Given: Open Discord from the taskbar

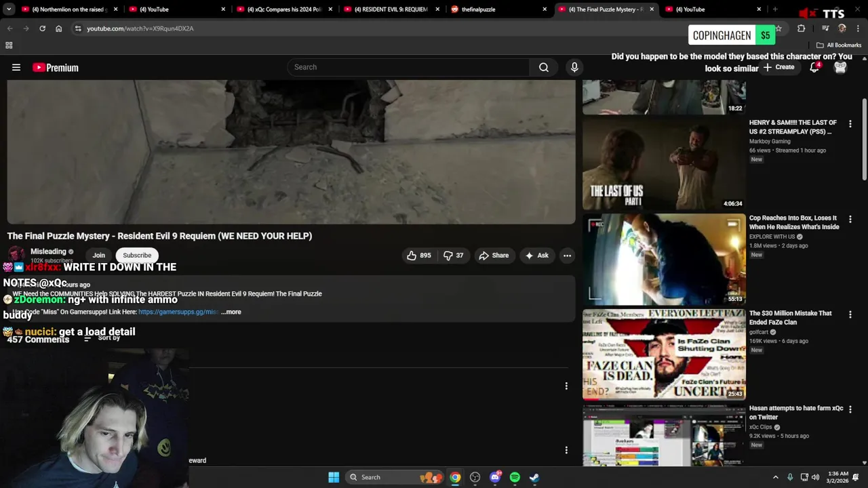Looking at the screenshot, I should pos(495,477).
